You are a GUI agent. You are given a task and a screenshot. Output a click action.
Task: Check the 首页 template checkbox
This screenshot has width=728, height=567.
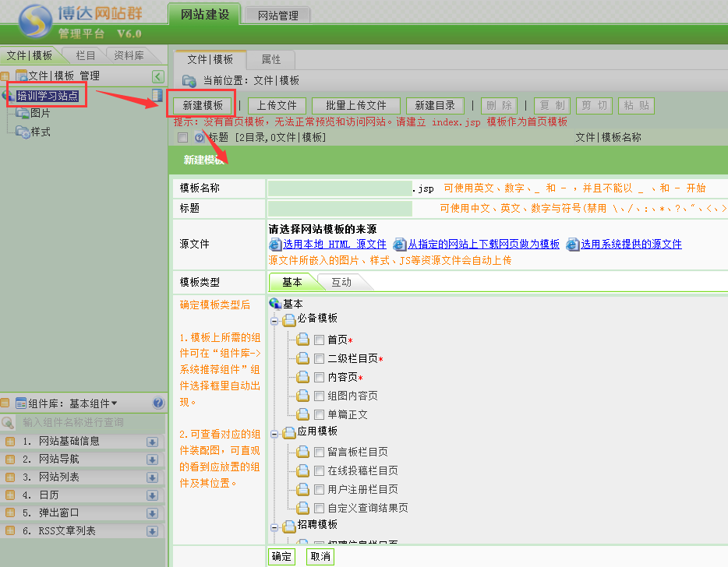coord(319,340)
